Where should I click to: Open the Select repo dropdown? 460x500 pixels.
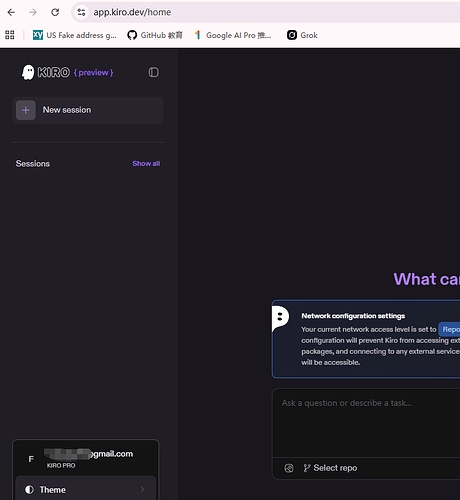click(330, 468)
